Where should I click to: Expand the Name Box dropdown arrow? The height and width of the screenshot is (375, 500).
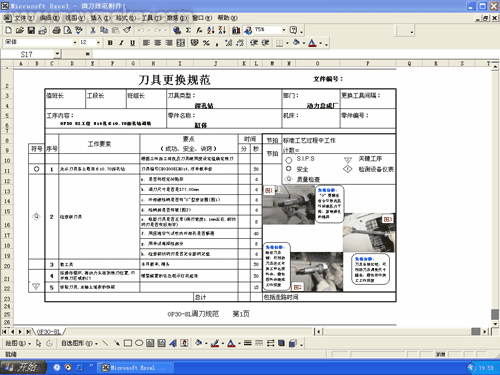[57, 54]
